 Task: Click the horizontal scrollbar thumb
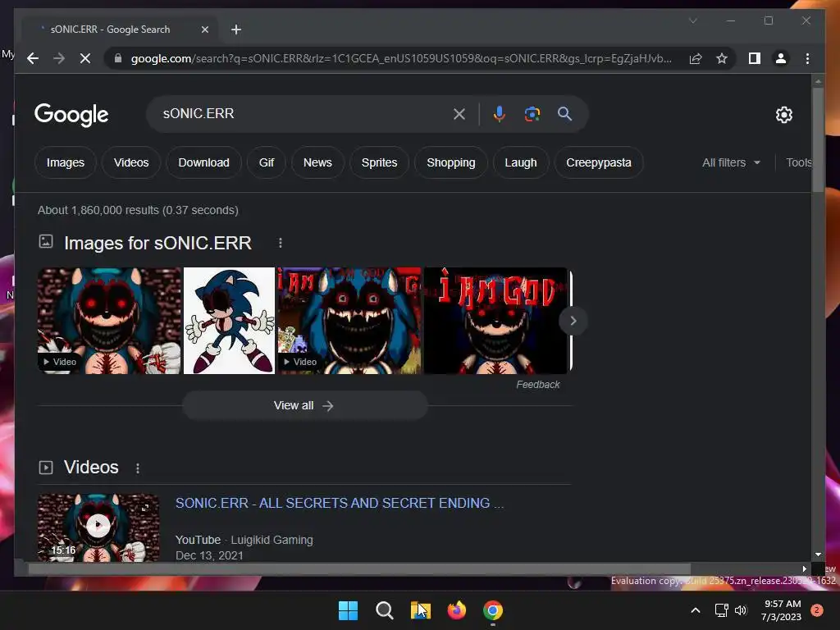point(359,569)
